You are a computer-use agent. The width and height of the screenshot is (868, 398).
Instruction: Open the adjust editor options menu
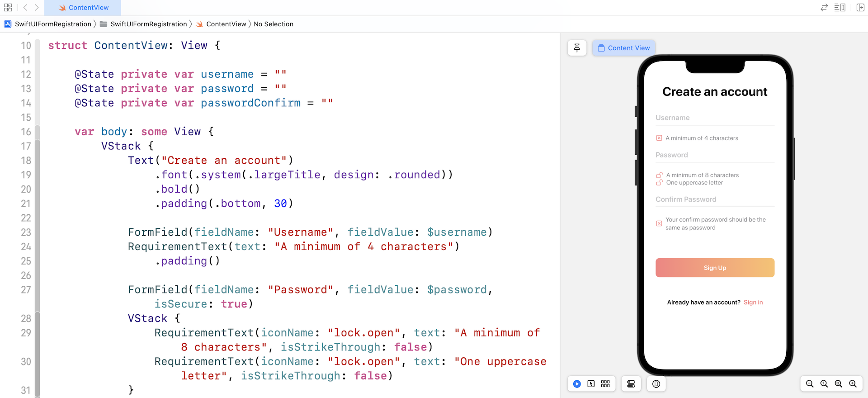point(840,8)
